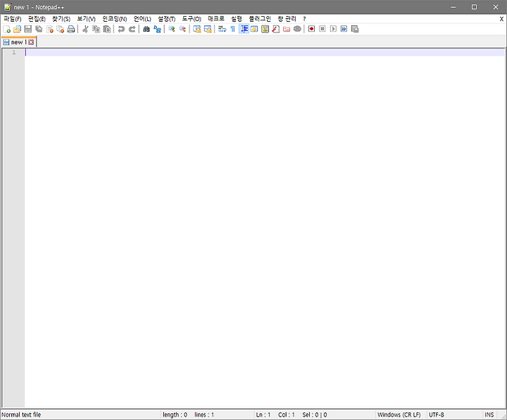The height and width of the screenshot is (420, 507).
Task: Click Col : 1 in status bar
Action: (287, 414)
